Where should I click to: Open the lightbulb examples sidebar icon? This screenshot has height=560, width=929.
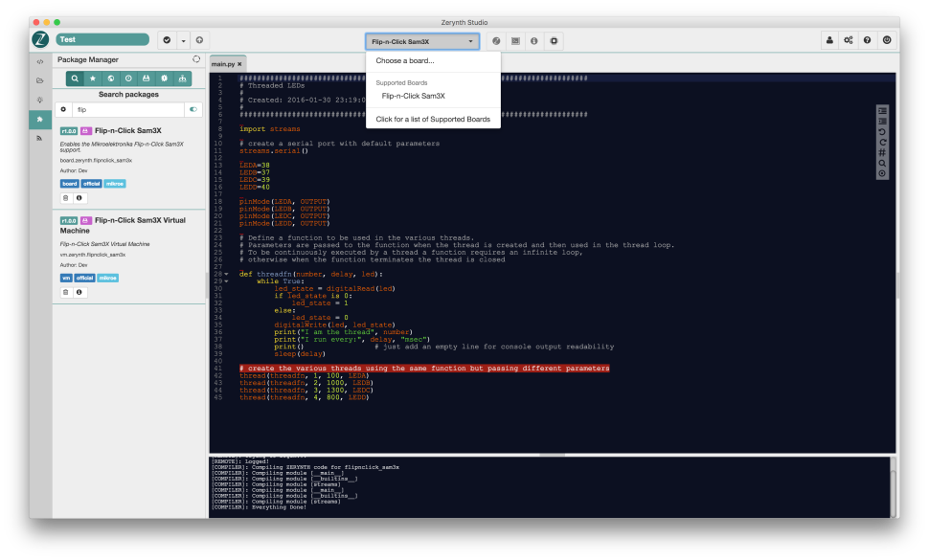(40, 100)
